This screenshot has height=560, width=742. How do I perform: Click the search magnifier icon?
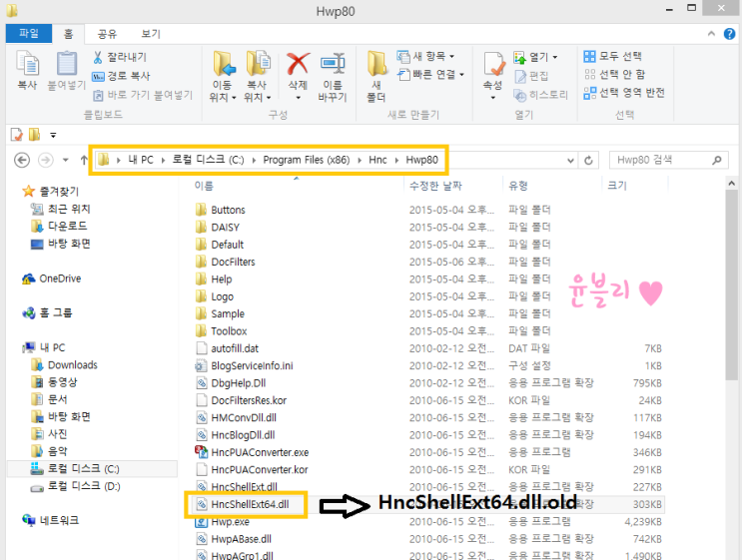[x=716, y=161]
